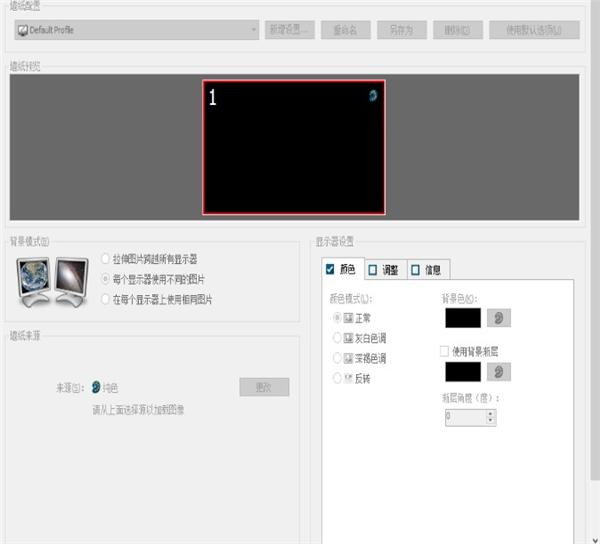Click the 纯色 source swirl icon

click(96, 387)
